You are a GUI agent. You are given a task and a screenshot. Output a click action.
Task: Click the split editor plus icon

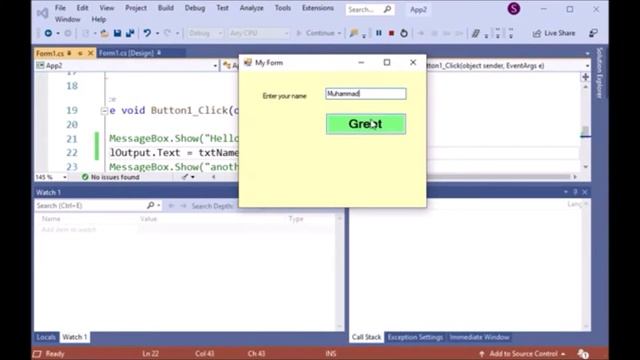[x=585, y=77]
